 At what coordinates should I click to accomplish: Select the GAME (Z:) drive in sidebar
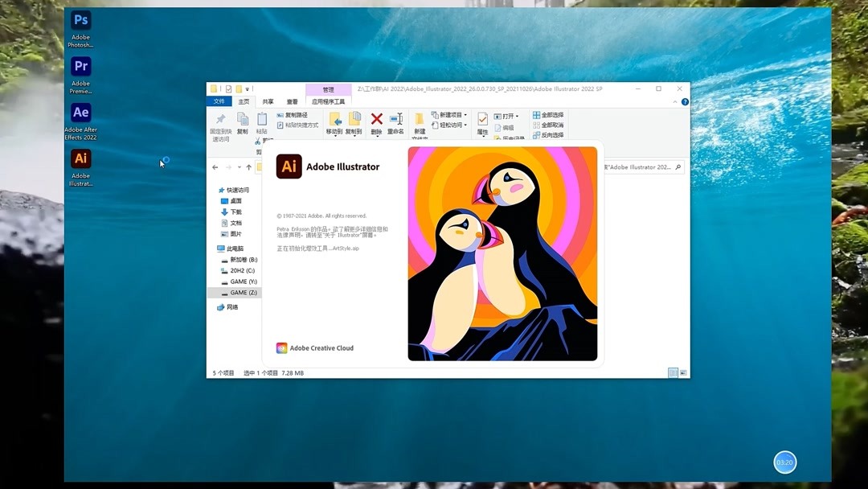pos(238,292)
